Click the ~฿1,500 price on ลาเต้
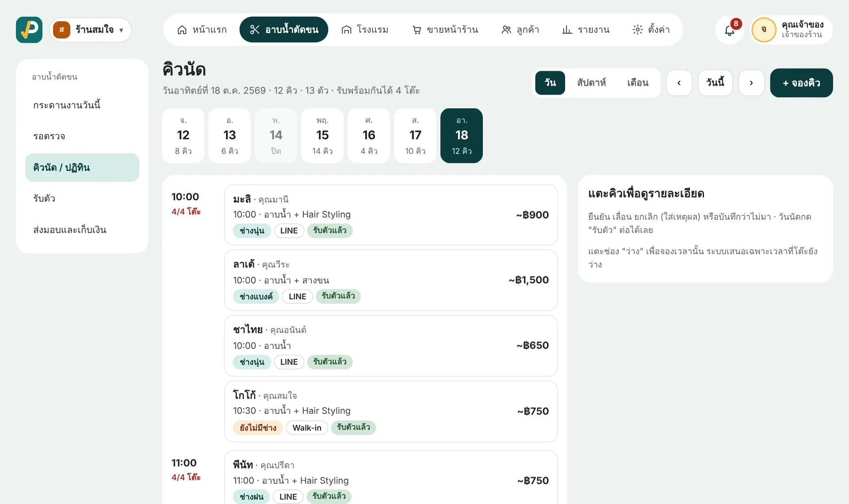 (x=528, y=280)
